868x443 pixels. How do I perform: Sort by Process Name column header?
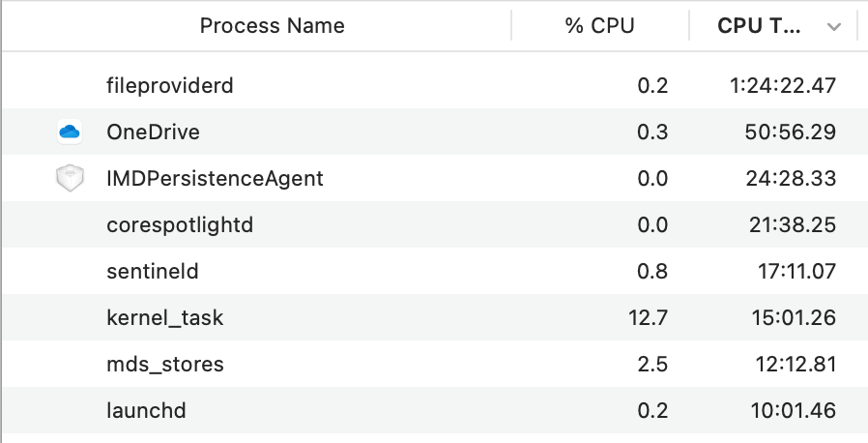[x=272, y=26]
